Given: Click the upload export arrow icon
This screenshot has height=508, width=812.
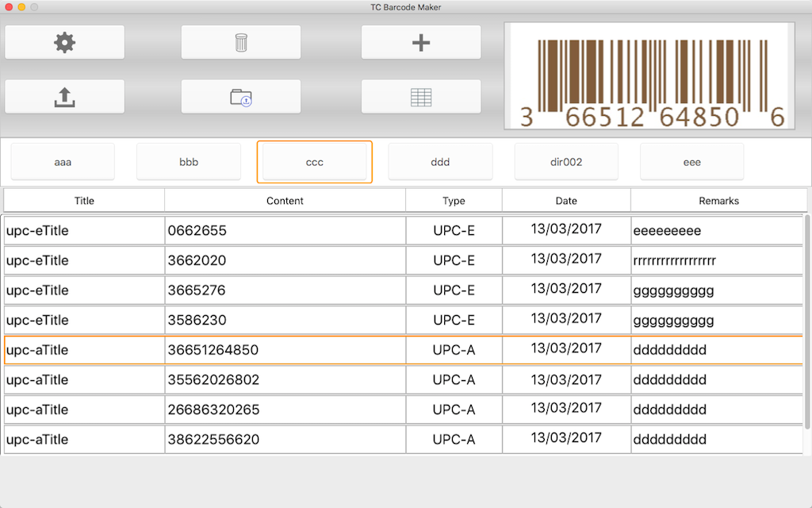Looking at the screenshot, I should coord(65,96).
